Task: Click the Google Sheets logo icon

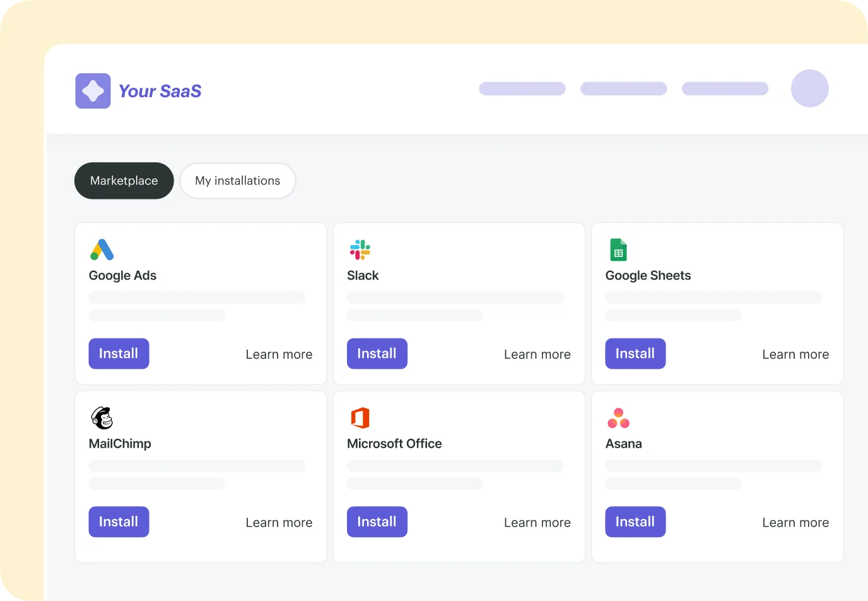Action: tap(618, 250)
